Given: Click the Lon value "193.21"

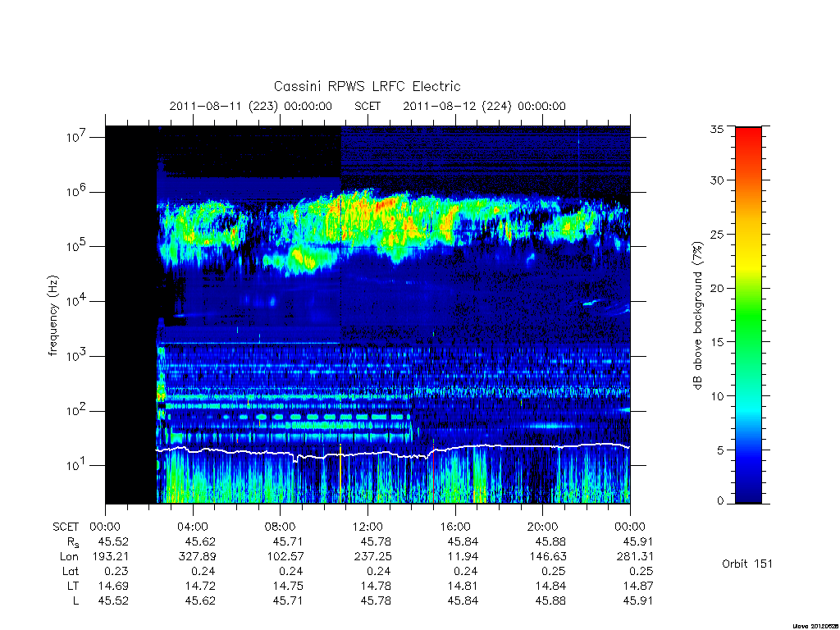Looking at the screenshot, I should [111, 557].
